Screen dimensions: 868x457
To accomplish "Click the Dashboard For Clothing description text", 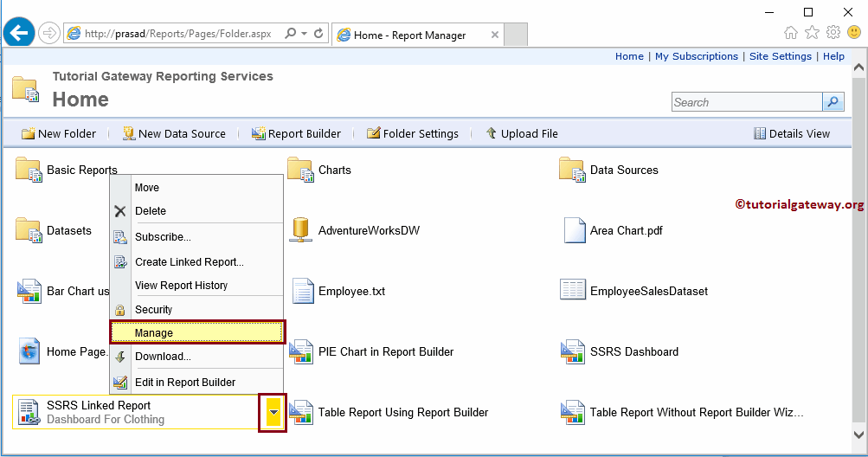I will [106, 419].
